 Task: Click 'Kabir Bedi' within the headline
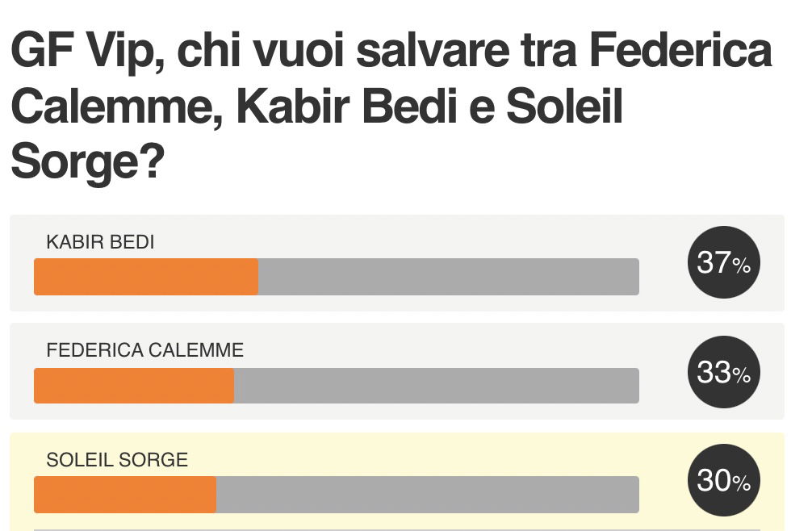click(x=347, y=106)
